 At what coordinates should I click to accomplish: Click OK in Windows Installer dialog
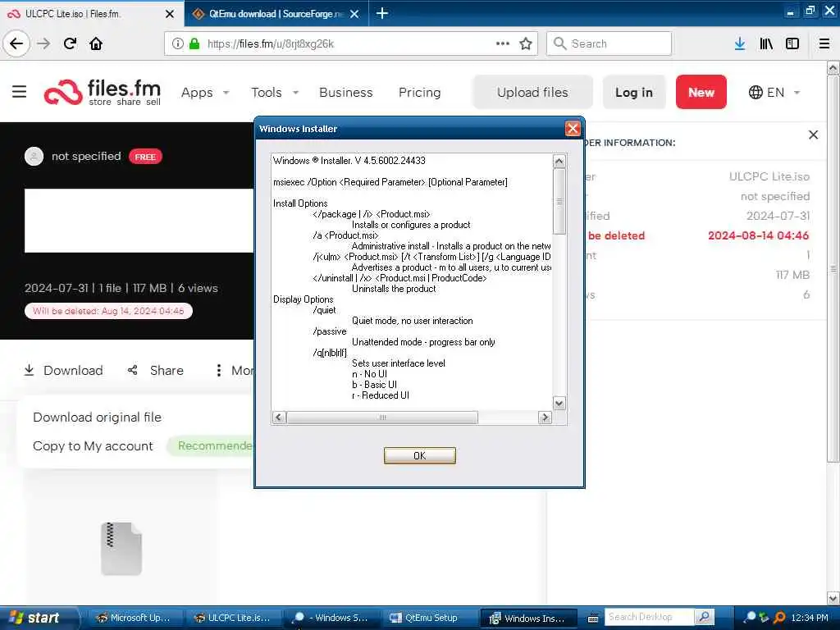pyautogui.click(x=419, y=455)
